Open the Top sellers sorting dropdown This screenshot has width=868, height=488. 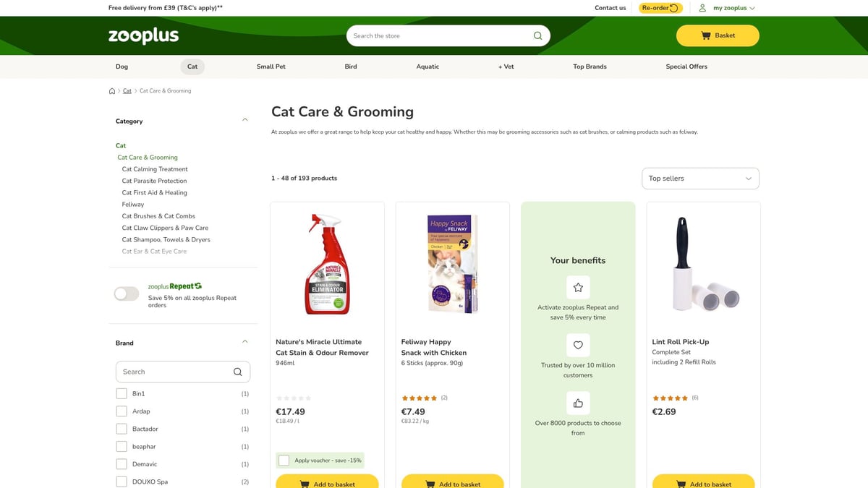699,178
